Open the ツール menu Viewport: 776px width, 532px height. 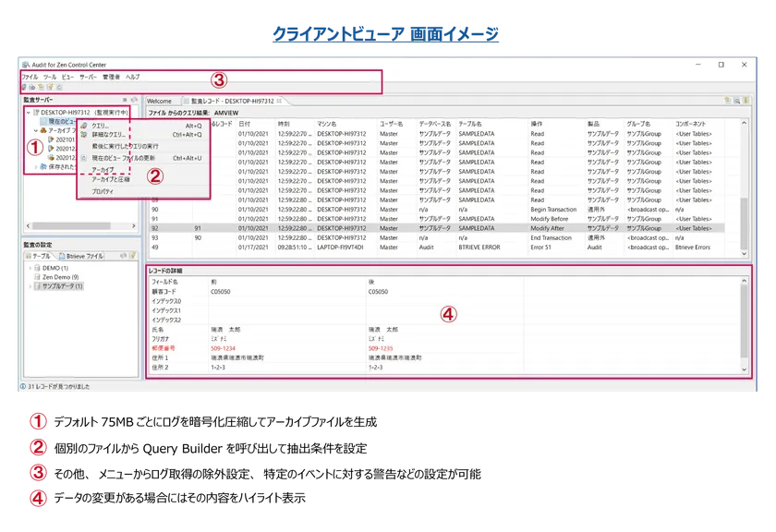(x=50, y=77)
